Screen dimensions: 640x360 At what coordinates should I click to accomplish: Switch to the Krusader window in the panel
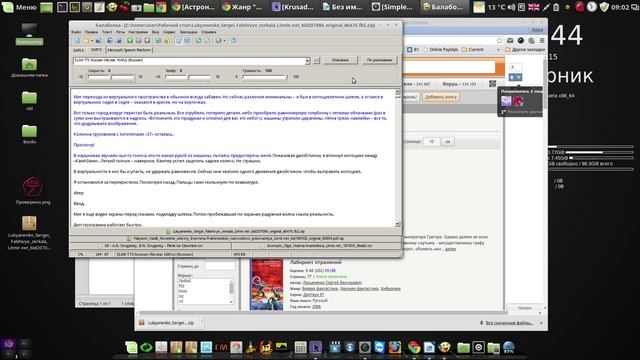point(293,7)
